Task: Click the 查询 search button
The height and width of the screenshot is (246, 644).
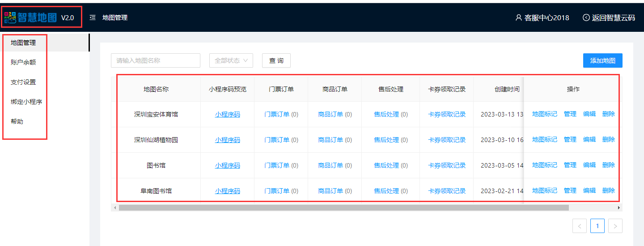Action: coord(276,60)
